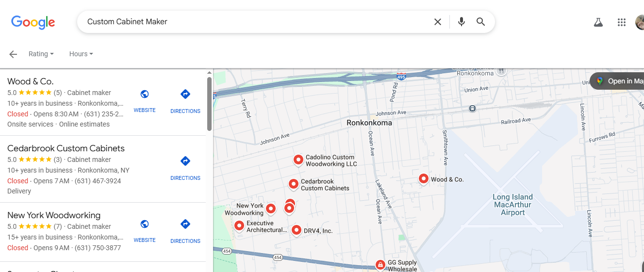The height and width of the screenshot is (272, 644).
Task: Click Cadolino Custom Woodworking LLC map label
Action: pos(331,160)
